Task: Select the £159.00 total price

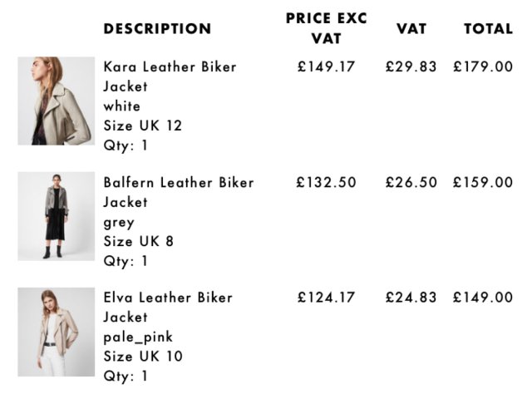Action: point(483,182)
